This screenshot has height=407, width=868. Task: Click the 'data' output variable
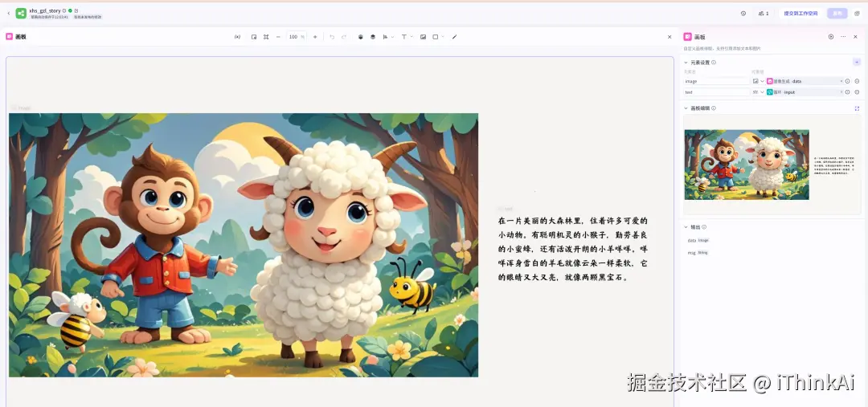pyautogui.click(x=691, y=241)
